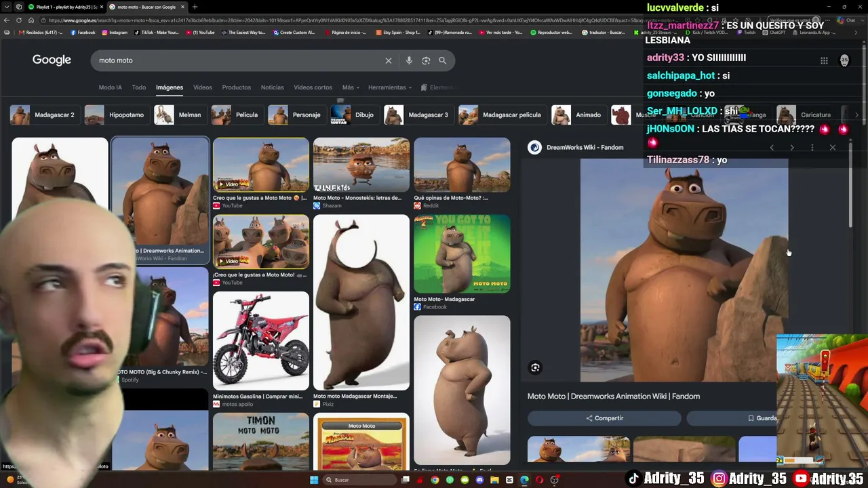This screenshot has height=488, width=868.
Task: Click the 'Compartir' share button
Action: (x=604, y=418)
